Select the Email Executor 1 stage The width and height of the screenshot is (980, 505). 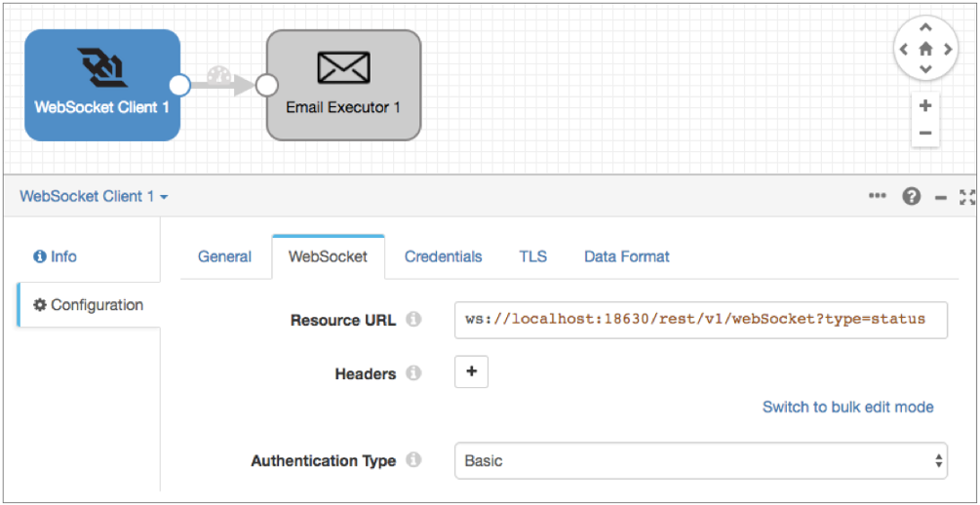pyautogui.click(x=343, y=85)
